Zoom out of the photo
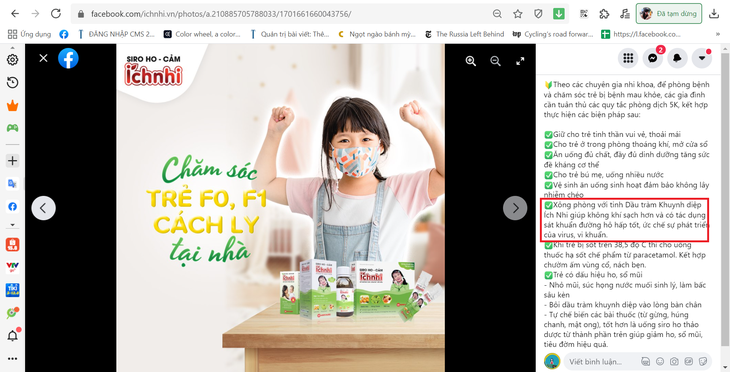730x372 pixels. pyautogui.click(x=495, y=61)
